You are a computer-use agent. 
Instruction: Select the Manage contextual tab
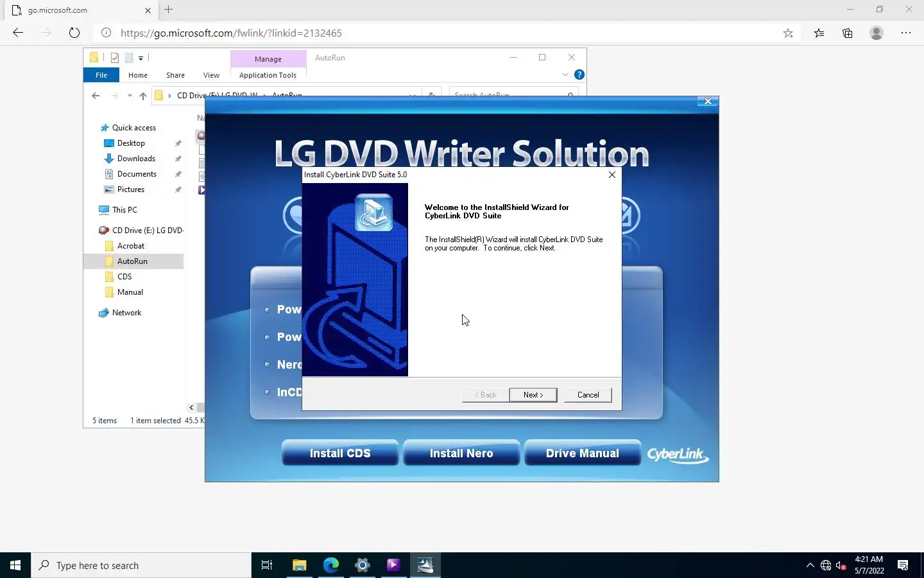click(x=268, y=58)
